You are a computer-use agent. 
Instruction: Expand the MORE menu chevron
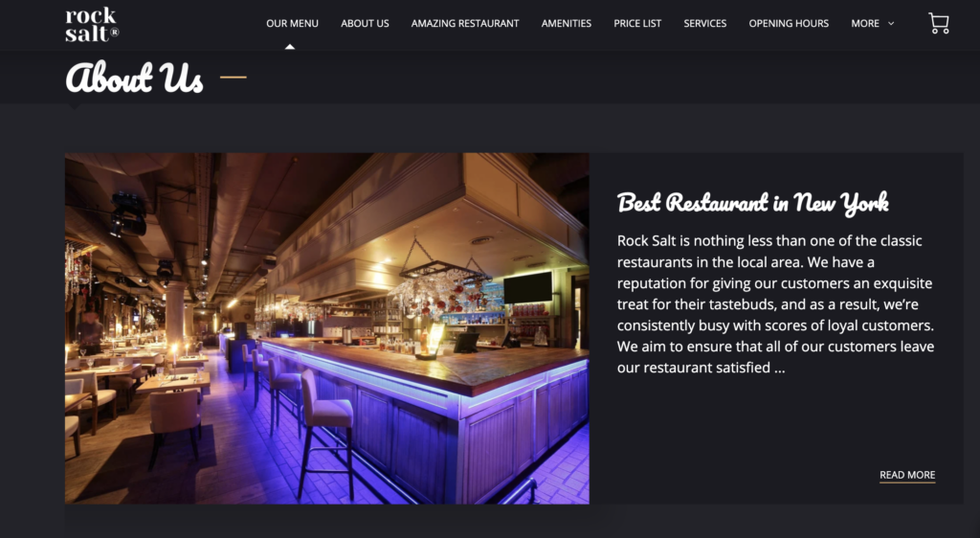click(891, 24)
